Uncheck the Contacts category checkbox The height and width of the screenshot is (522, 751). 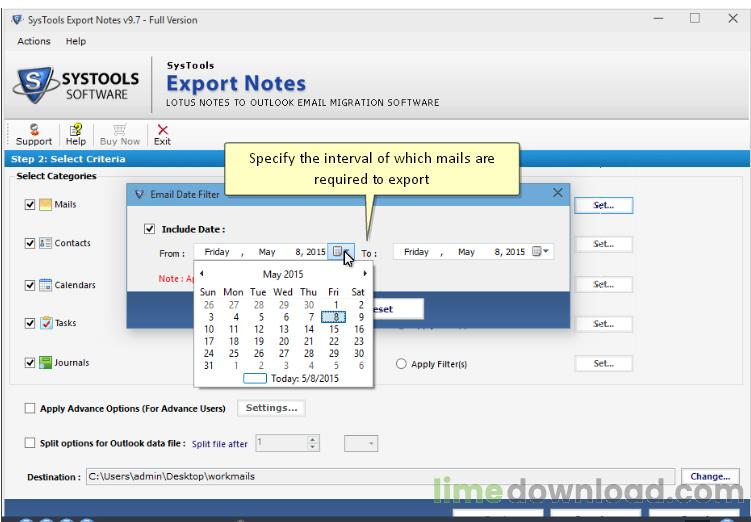(30, 243)
